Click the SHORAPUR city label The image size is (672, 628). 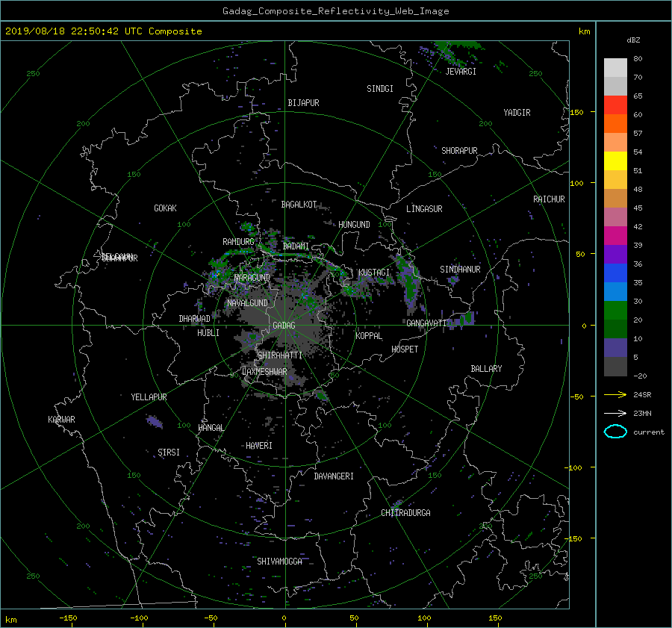(x=459, y=151)
